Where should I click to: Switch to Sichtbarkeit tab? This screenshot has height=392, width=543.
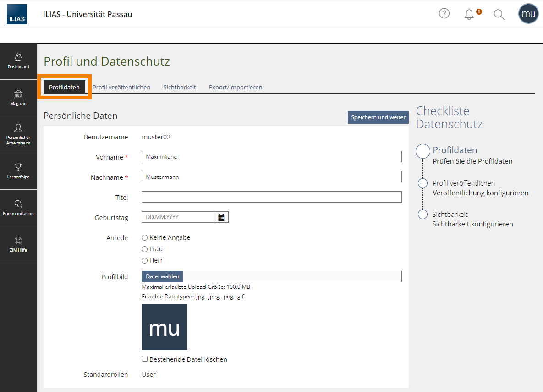(x=179, y=88)
